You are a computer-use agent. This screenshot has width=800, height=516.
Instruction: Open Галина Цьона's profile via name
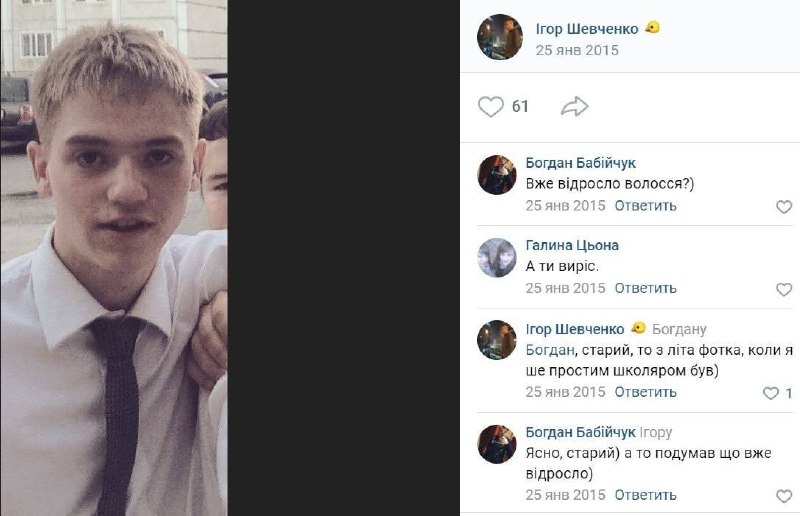click(572, 245)
